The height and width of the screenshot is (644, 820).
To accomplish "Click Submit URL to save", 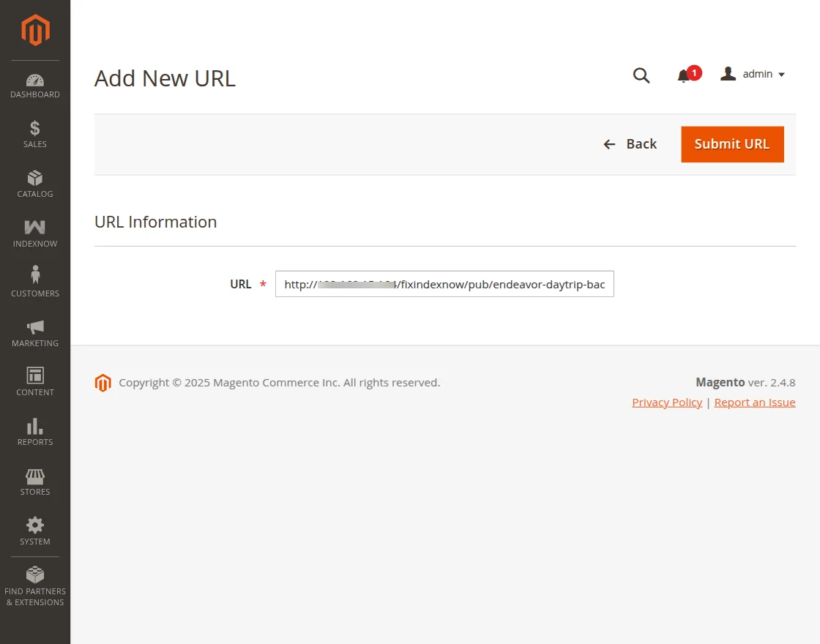I will [732, 144].
